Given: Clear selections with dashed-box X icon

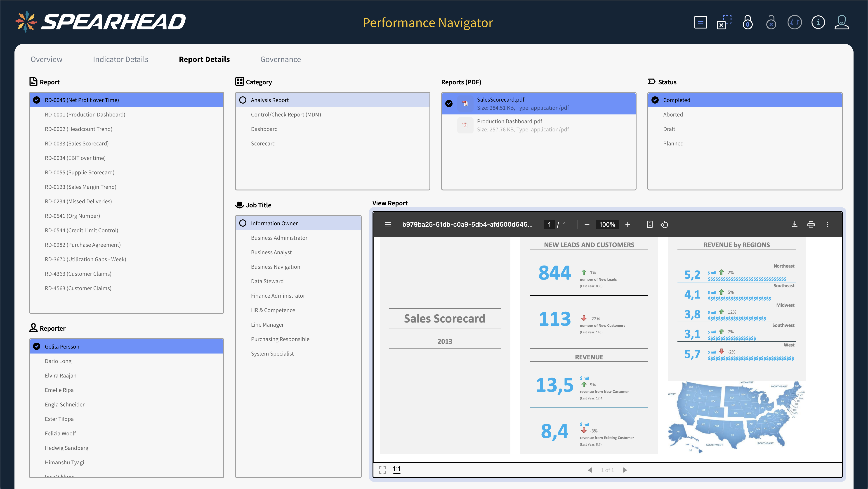Looking at the screenshot, I should pos(724,23).
